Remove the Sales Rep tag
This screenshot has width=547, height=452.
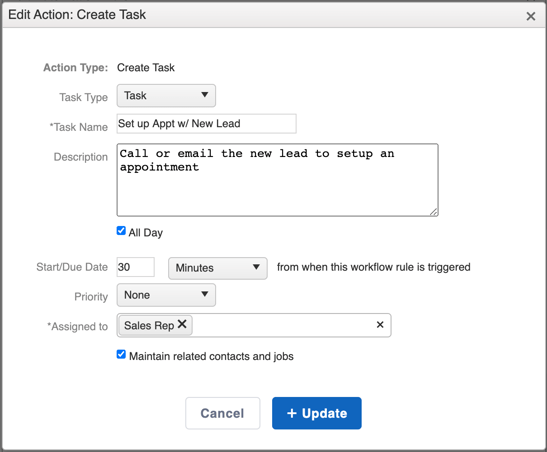[182, 324]
